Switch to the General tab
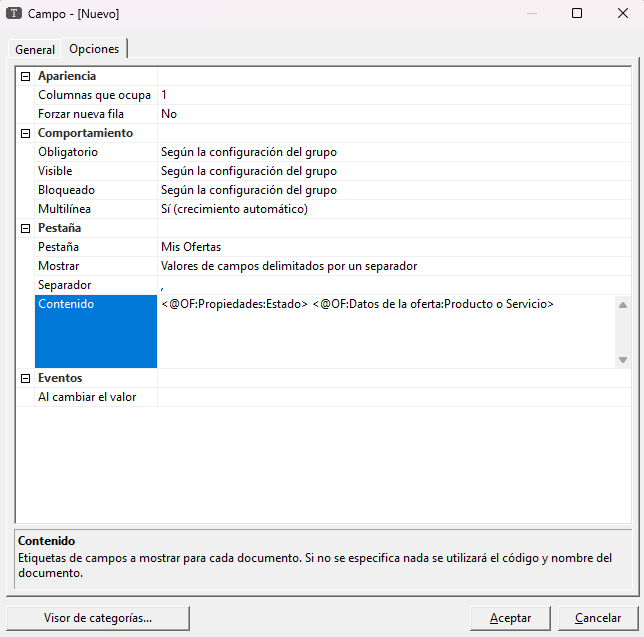644x637 pixels. click(x=35, y=50)
